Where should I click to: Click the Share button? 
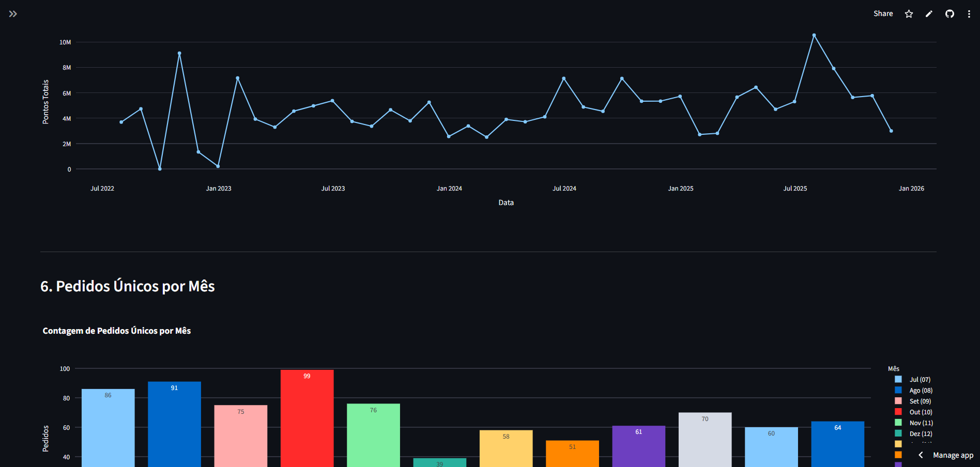(x=883, y=14)
